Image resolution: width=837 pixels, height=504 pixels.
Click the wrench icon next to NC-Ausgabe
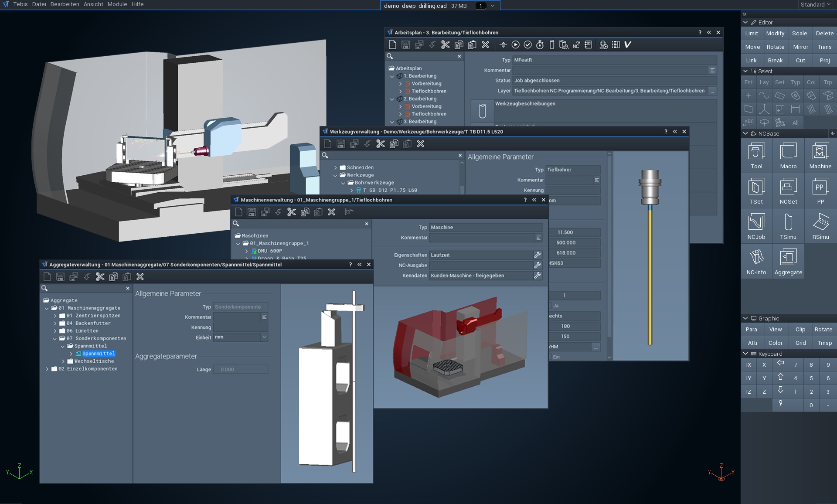click(x=538, y=265)
